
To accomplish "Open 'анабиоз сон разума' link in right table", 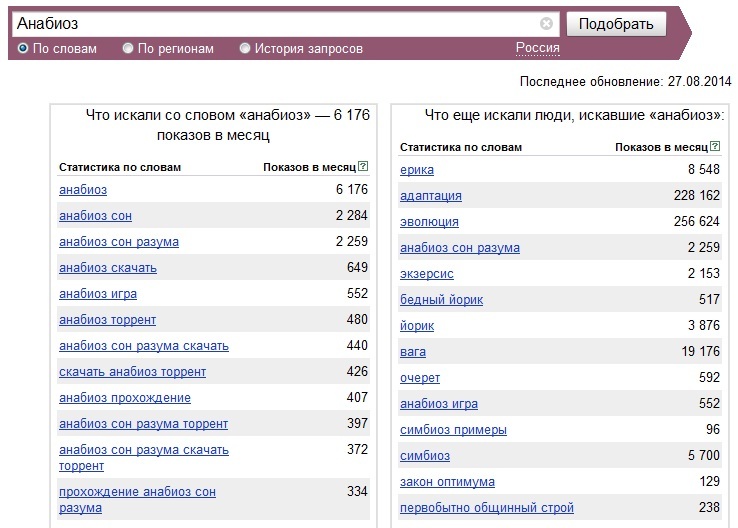I will click(460, 248).
